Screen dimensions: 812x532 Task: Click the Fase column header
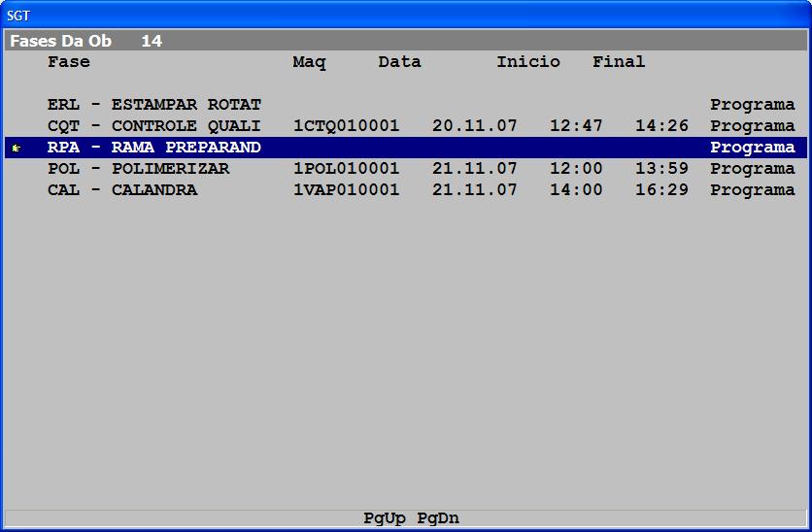pyautogui.click(x=68, y=62)
